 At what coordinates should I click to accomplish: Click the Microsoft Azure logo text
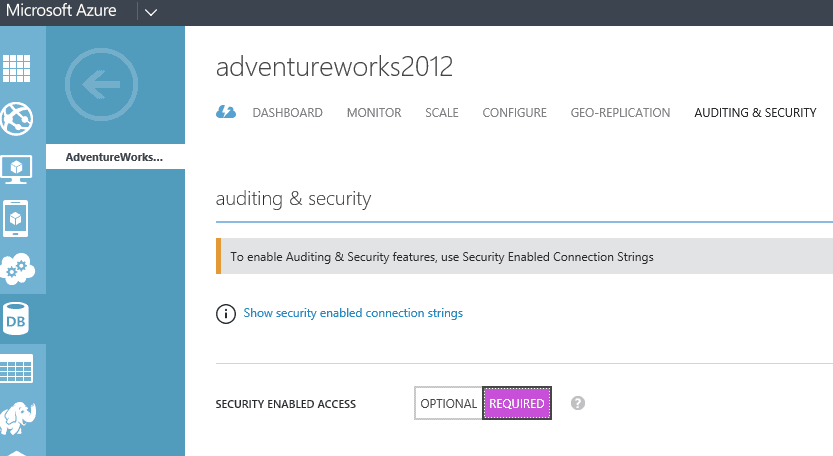click(x=61, y=10)
